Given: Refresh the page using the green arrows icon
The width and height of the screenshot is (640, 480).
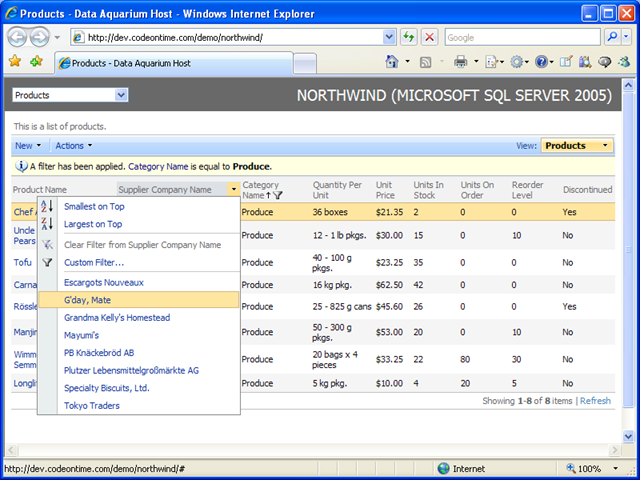Looking at the screenshot, I should (x=408, y=38).
